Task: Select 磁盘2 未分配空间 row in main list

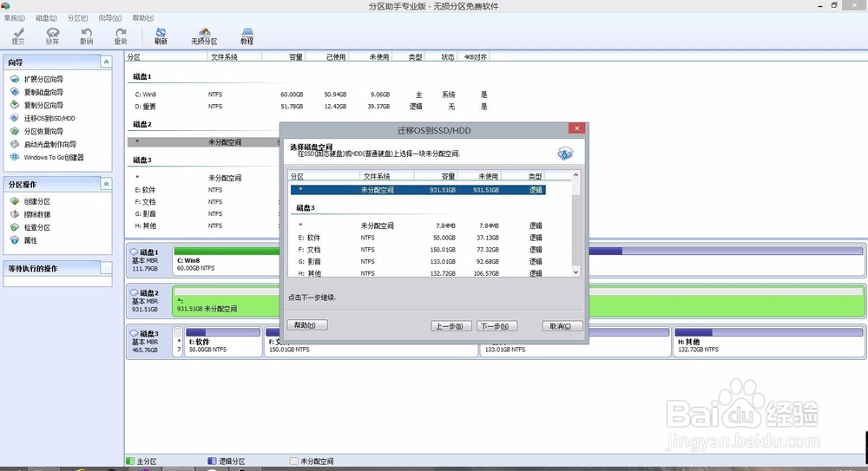Action: pos(204,142)
